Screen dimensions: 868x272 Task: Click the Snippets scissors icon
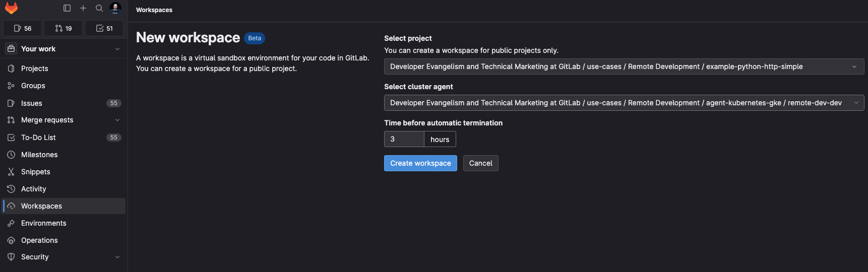click(x=11, y=172)
